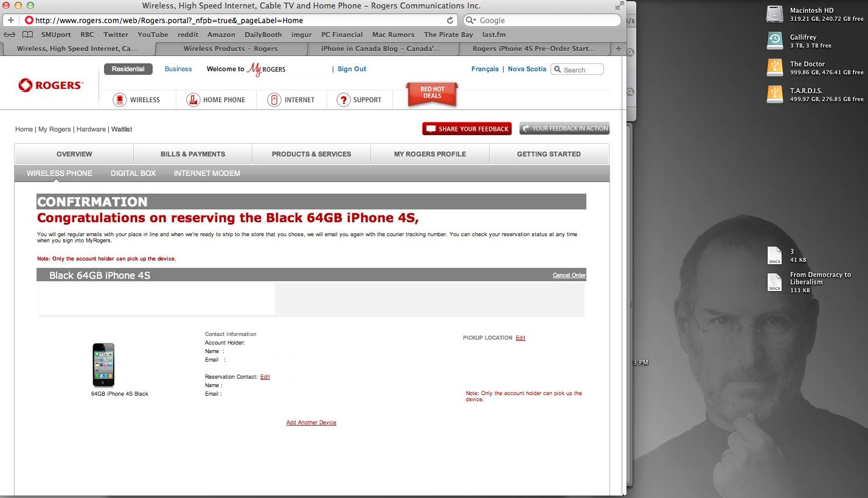Viewport: 868px width, 498px height.
Task: Reload page using the refresh arrow
Action: coord(450,20)
